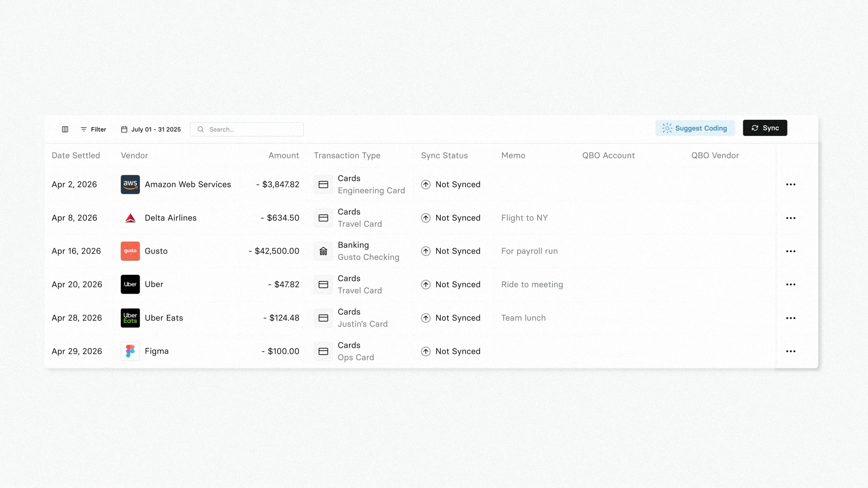The image size is (868, 488).
Task: Click the sync status icon for Gusto
Action: (x=426, y=251)
